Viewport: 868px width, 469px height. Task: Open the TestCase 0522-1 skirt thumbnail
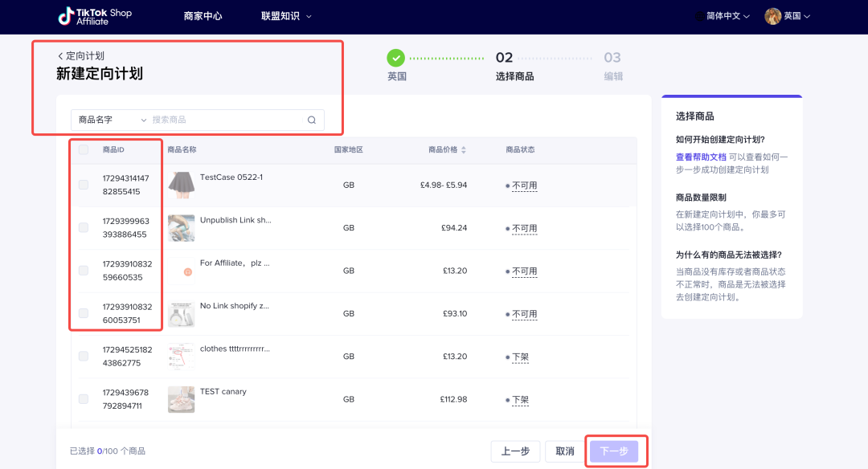pos(181,185)
